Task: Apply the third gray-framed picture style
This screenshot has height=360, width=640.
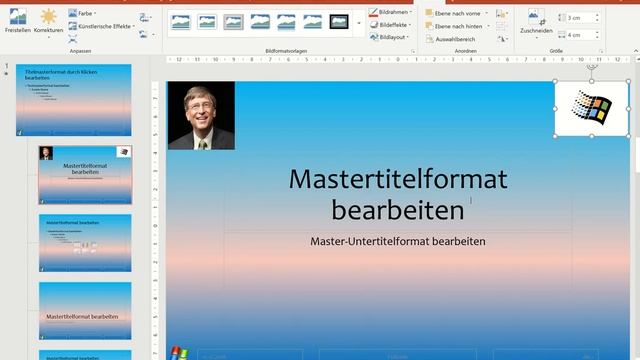Action: (x=233, y=22)
